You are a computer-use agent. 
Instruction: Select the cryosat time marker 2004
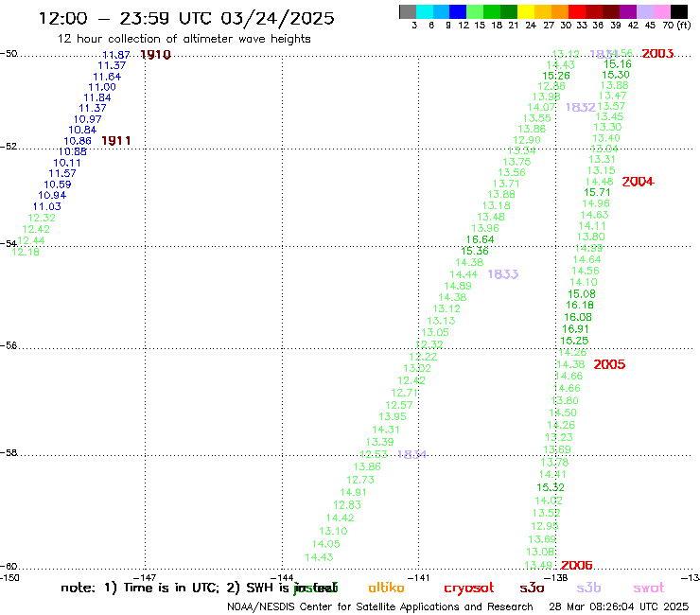point(638,182)
